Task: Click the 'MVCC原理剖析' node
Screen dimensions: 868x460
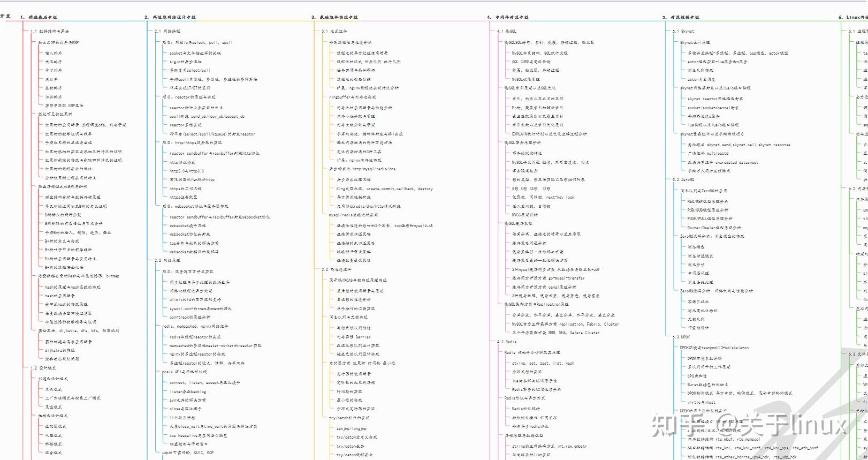Action: (x=525, y=215)
